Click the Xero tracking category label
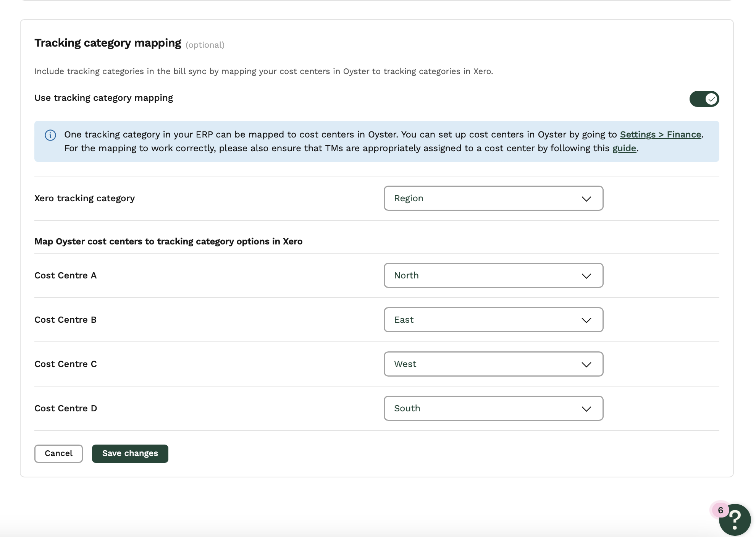This screenshot has width=756, height=537. 84,198
